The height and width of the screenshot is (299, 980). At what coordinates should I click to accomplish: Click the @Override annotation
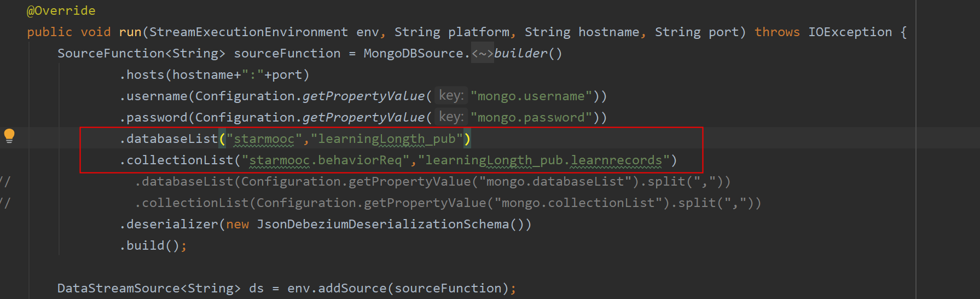click(61, 10)
